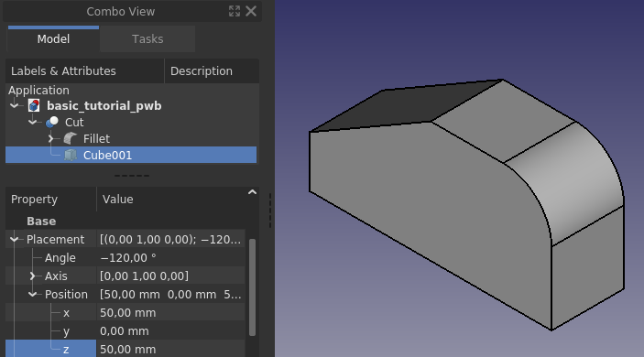Expand the Axis property
This screenshot has height=357, width=644.
tap(32, 276)
